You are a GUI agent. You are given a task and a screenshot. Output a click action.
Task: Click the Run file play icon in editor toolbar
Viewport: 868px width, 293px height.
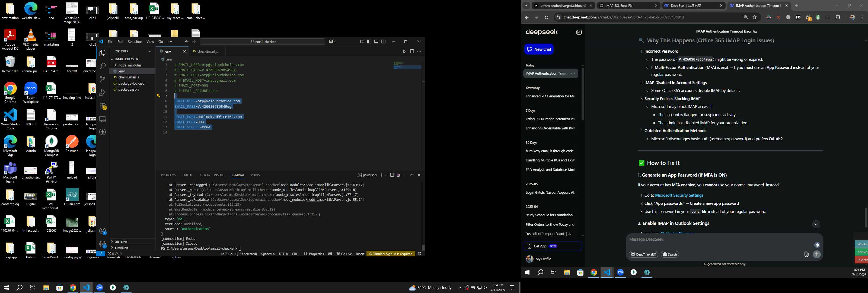[404, 51]
